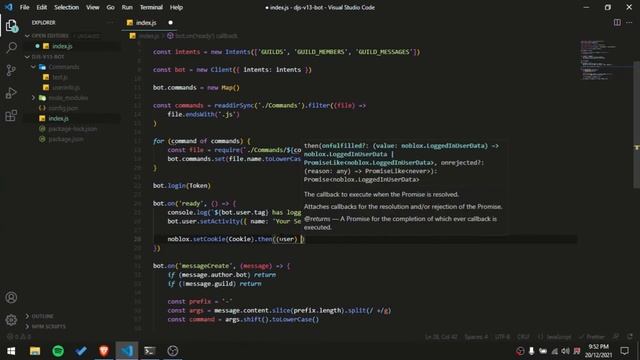This screenshot has height=360, width=640.
Task: Click the OBS icon in system tray
Action: [x=520, y=351]
